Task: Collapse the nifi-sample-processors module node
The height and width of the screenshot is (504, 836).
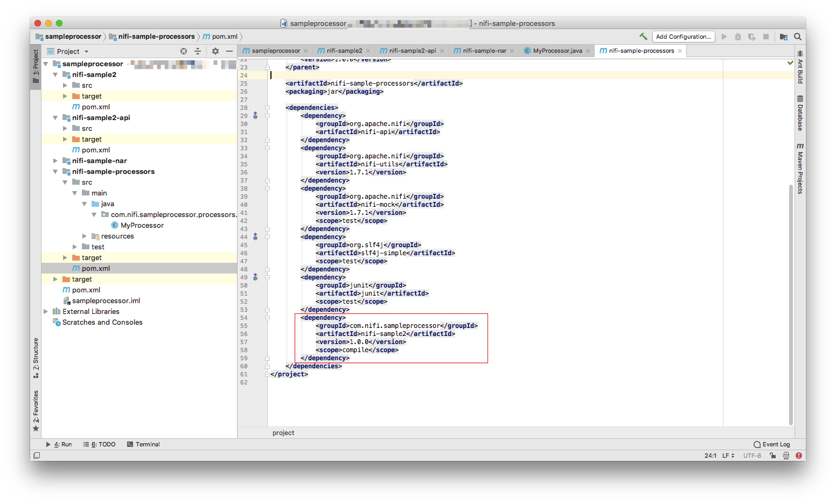Action: (55, 172)
